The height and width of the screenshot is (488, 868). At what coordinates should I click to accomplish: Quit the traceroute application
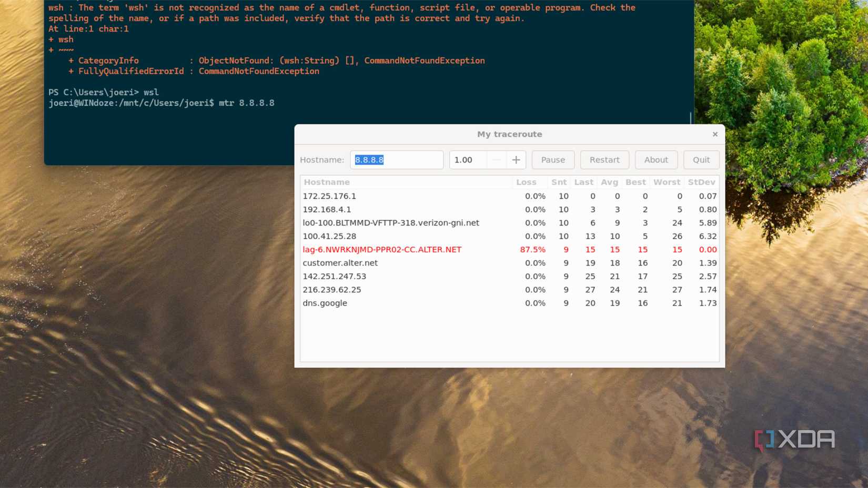[701, 160]
